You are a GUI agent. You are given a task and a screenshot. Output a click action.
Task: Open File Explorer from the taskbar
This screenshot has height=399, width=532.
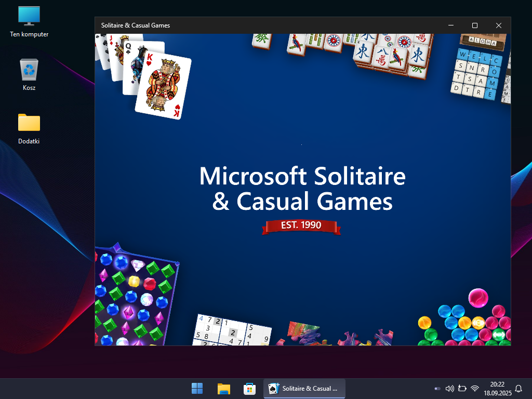click(x=224, y=388)
